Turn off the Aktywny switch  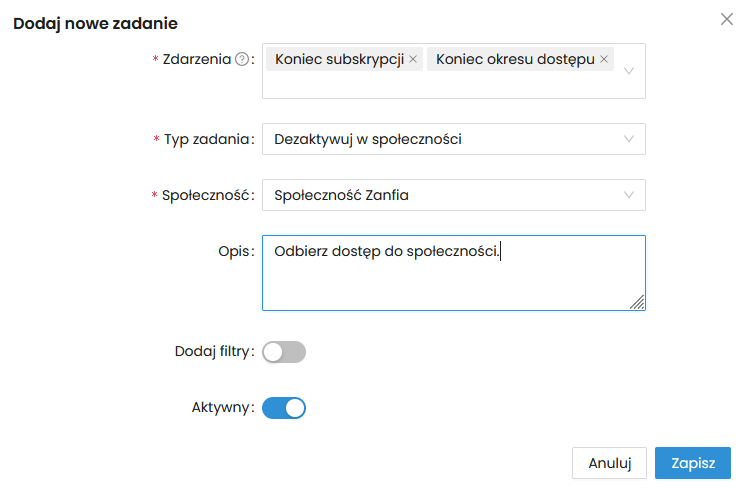tap(284, 408)
